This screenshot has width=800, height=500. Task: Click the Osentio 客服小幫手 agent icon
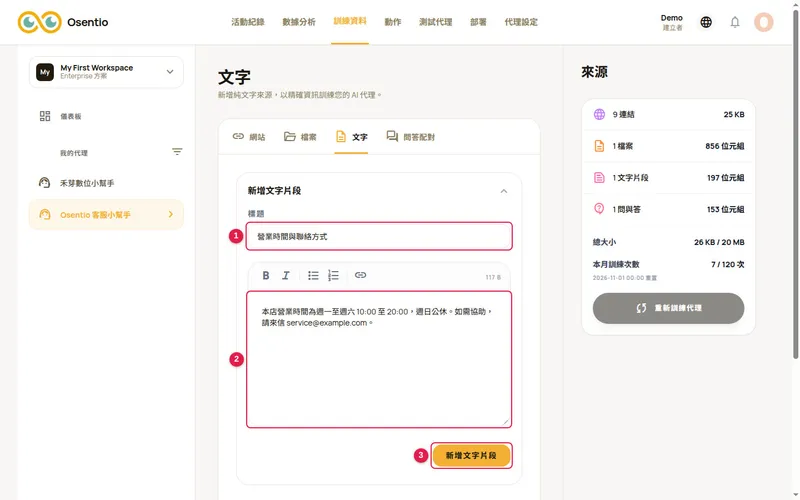click(x=45, y=214)
